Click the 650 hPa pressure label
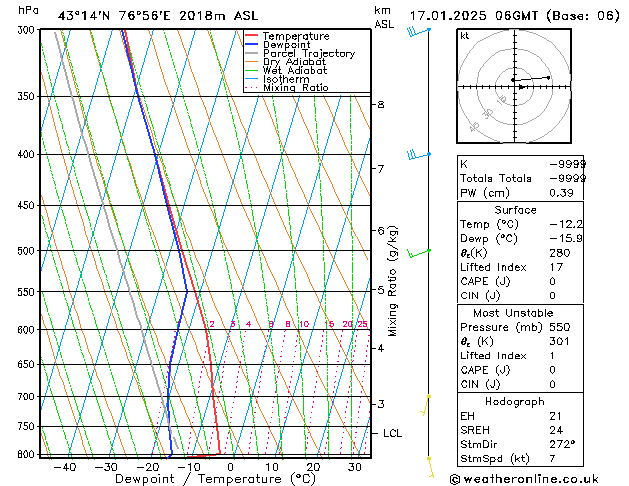 click(28, 364)
